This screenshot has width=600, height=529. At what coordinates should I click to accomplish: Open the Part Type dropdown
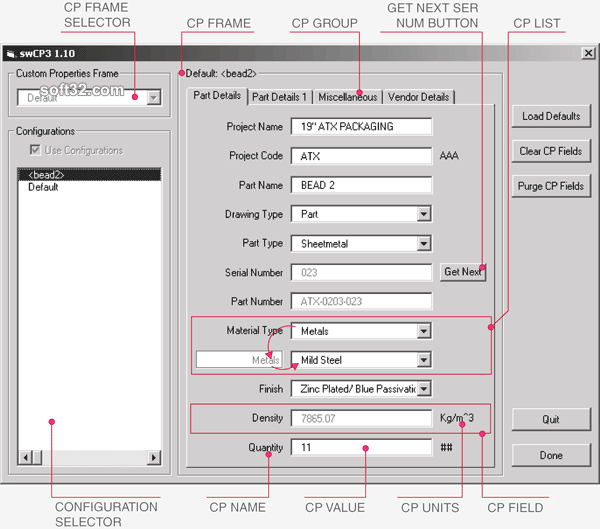pyautogui.click(x=423, y=243)
